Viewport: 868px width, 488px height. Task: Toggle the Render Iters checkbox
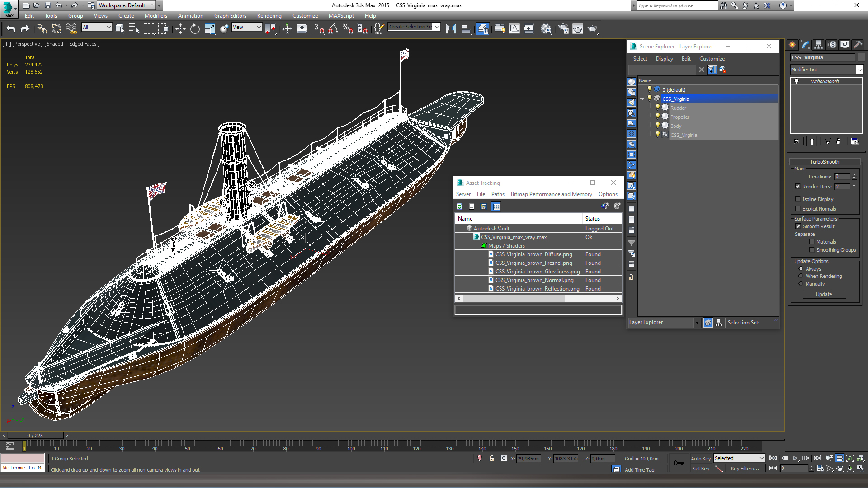click(798, 187)
